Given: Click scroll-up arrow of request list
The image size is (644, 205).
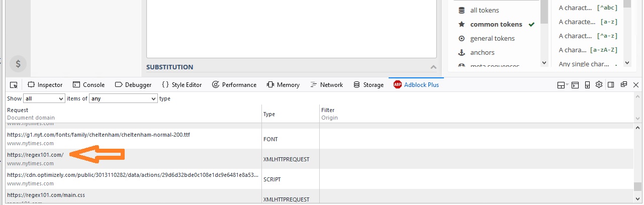Looking at the screenshot, I should [x=637, y=127].
